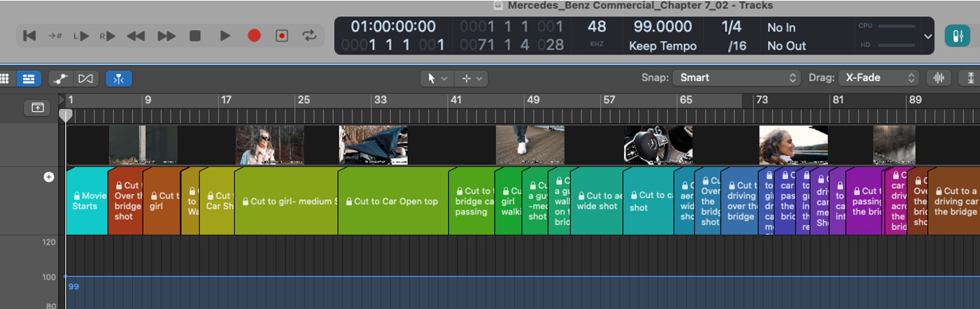This screenshot has height=309, width=980.
Task: Click the Rewind button
Action: [136, 36]
